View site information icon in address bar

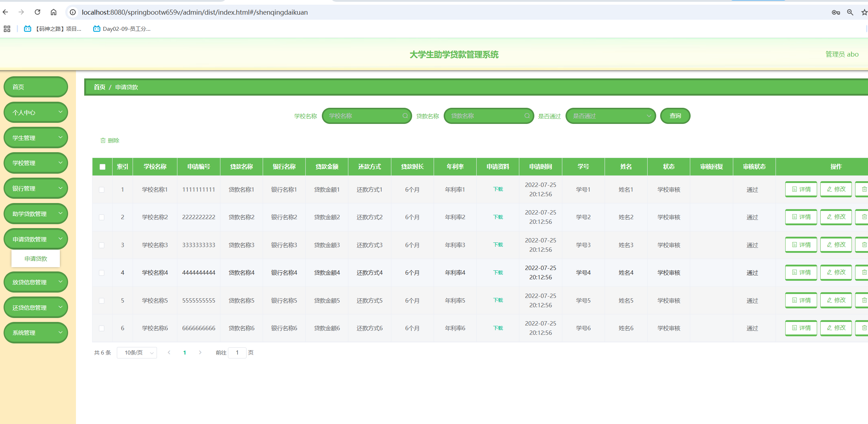coord(73,12)
